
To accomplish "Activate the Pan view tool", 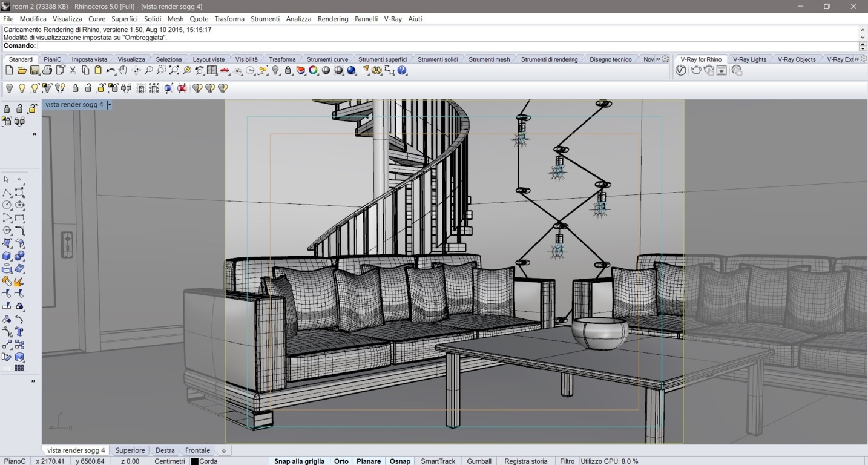I will [x=123, y=70].
